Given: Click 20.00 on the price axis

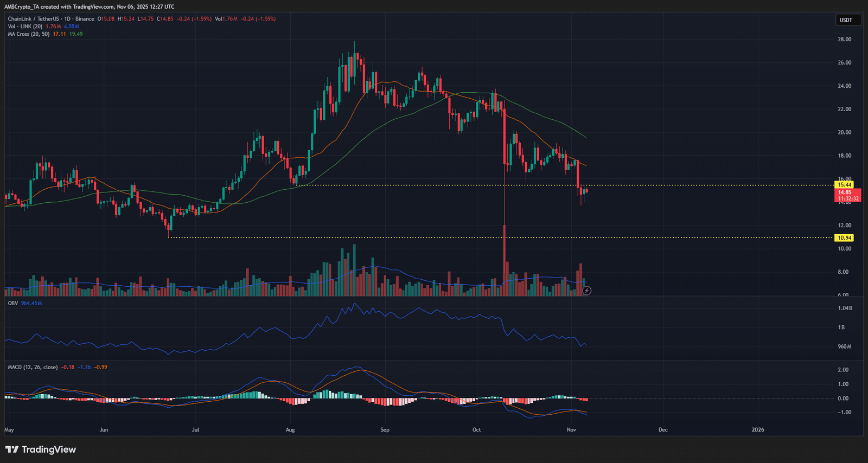Looking at the screenshot, I should click(x=845, y=133).
